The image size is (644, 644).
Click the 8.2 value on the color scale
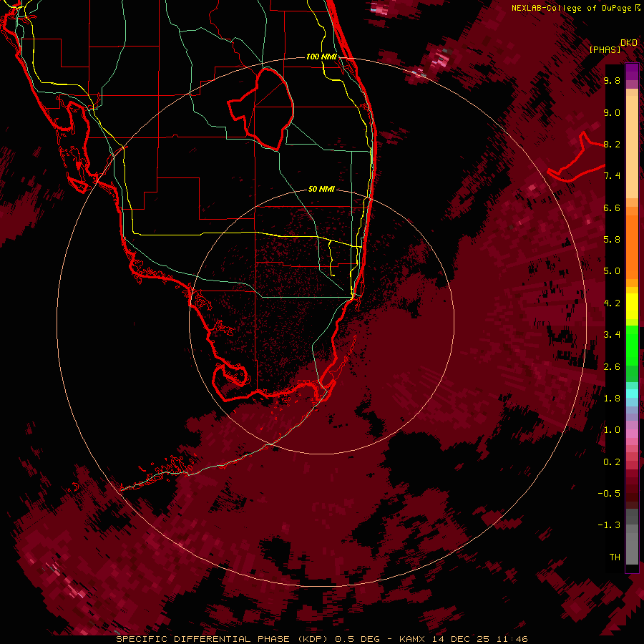(x=612, y=144)
